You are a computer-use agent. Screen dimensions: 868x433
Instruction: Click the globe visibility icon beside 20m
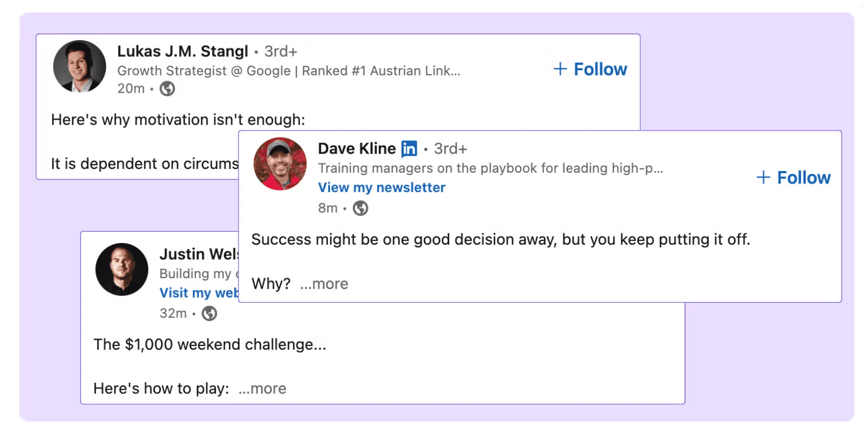[167, 89]
